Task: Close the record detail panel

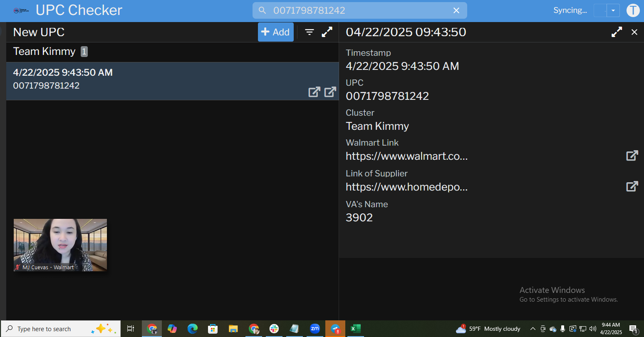Action: (634, 32)
